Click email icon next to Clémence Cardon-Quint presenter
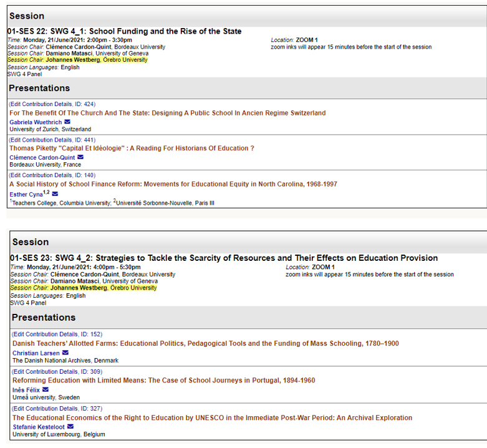The height and width of the screenshot is (448, 487). [x=80, y=157]
